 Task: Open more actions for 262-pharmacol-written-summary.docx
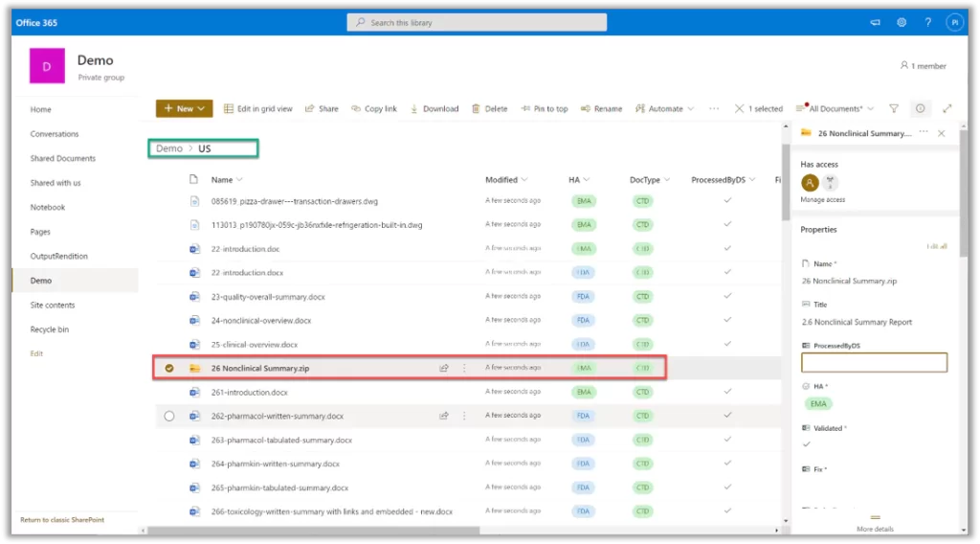coord(464,416)
